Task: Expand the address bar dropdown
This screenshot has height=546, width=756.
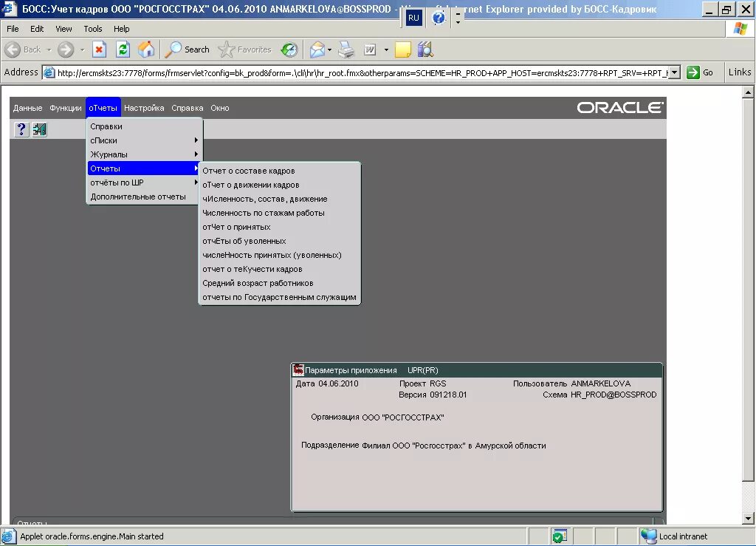Action: 675,72
